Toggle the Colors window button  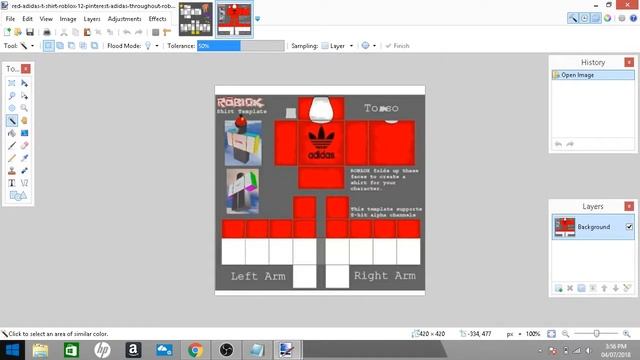tap(608, 18)
